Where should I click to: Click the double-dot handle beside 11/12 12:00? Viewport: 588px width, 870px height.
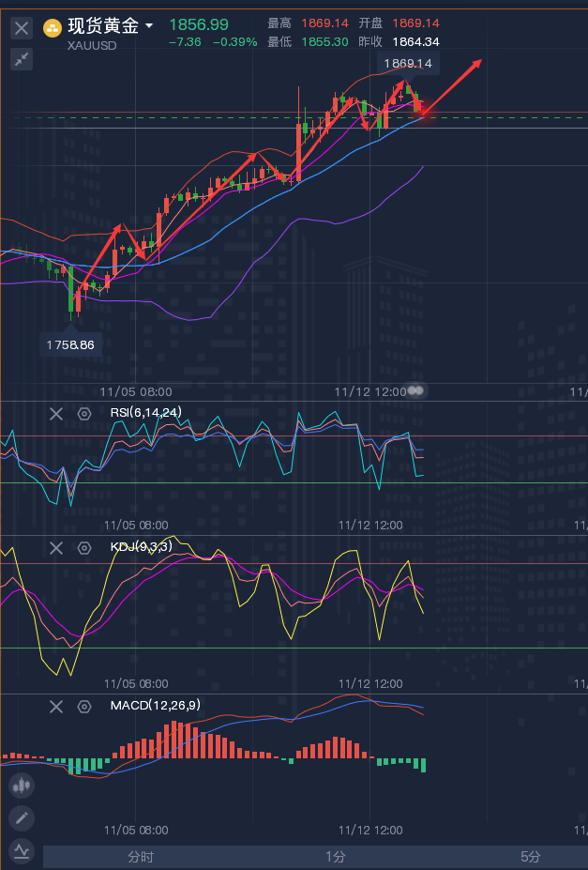(415, 391)
